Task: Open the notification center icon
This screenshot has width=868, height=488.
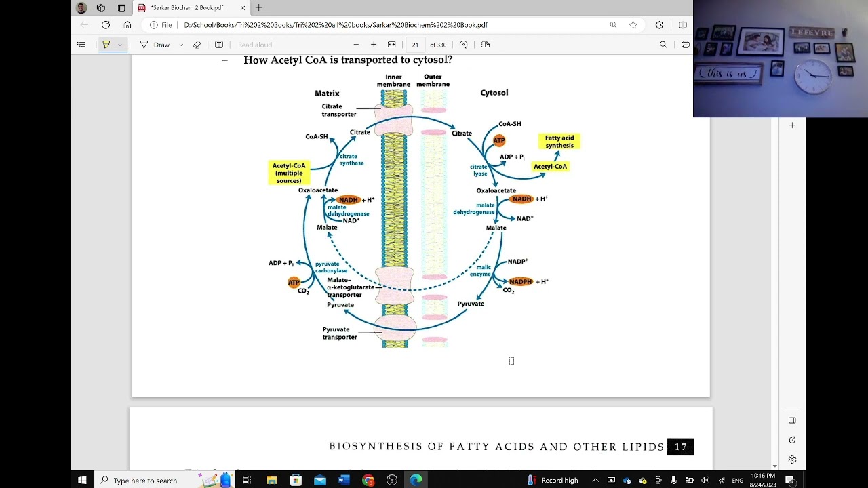Action: [791, 480]
